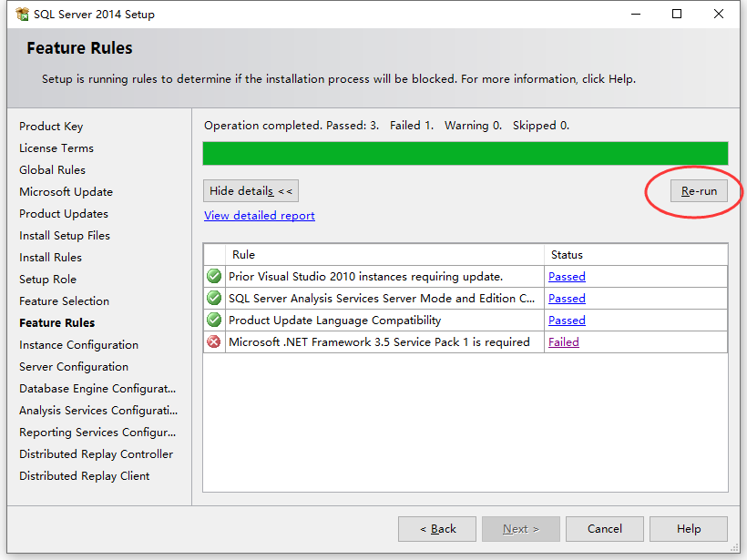Select the Install Setup Files step
The height and width of the screenshot is (560, 747).
pos(65,236)
